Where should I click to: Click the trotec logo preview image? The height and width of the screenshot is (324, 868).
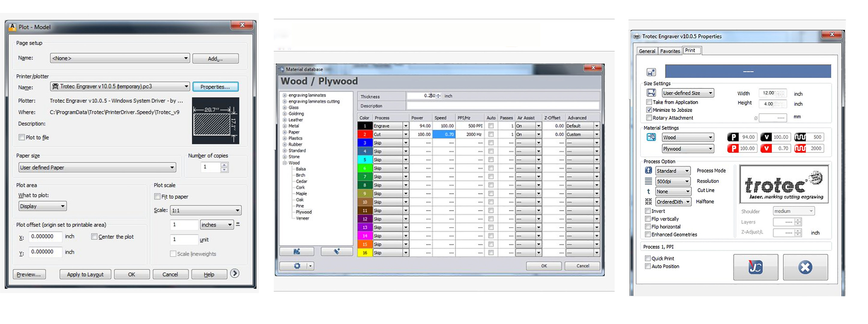784,184
